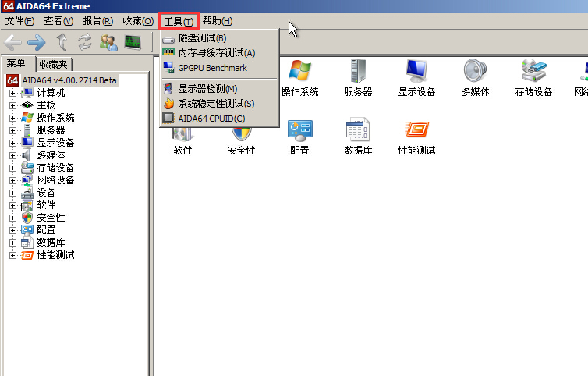
Task: Expand the 显示设备 tree node
Action: pyautogui.click(x=12, y=143)
